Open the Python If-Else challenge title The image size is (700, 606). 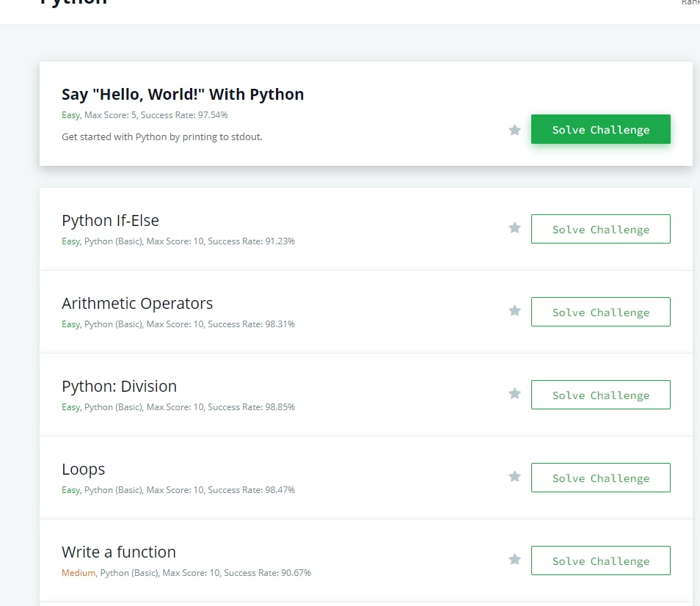pos(110,220)
